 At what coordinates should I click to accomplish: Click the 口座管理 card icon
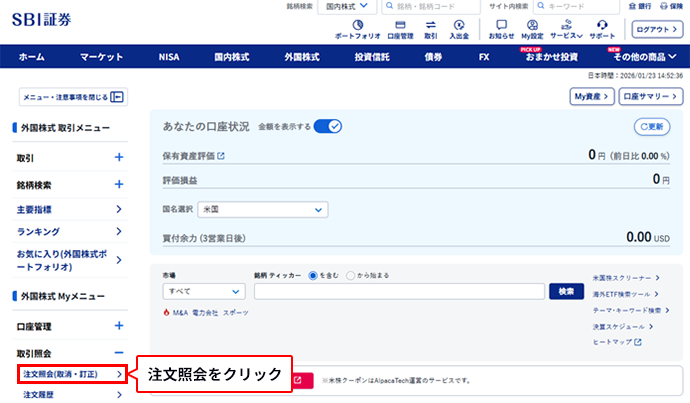[x=399, y=24]
